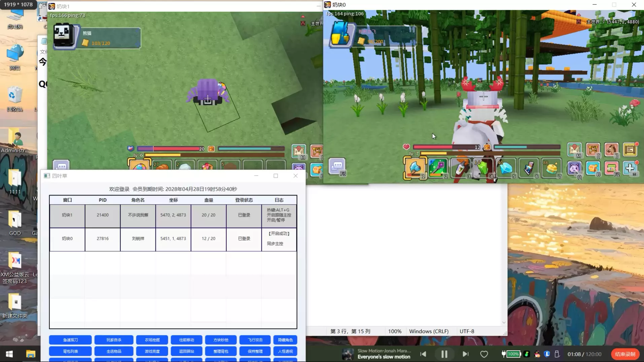Select the axe in hotbar slot 1

[x=415, y=168]
